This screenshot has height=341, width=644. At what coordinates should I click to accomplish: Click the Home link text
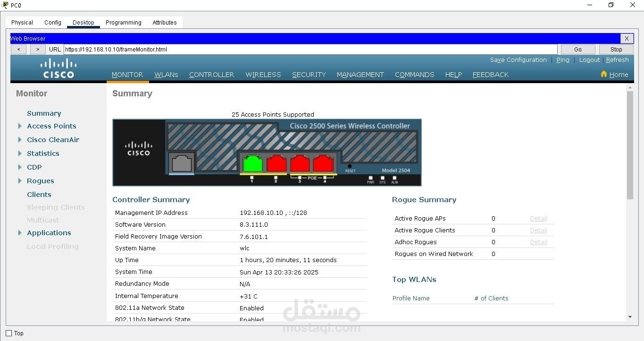coord(619,75)
